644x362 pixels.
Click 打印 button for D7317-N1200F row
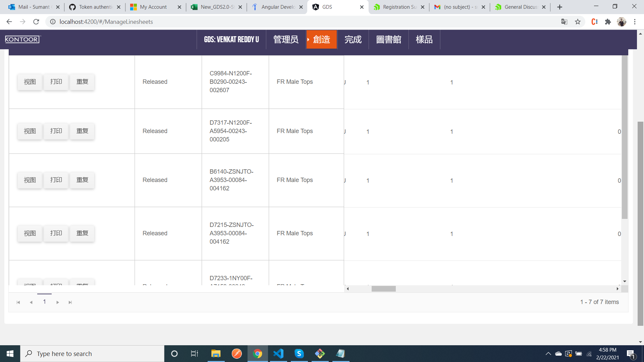coord(56,131)
